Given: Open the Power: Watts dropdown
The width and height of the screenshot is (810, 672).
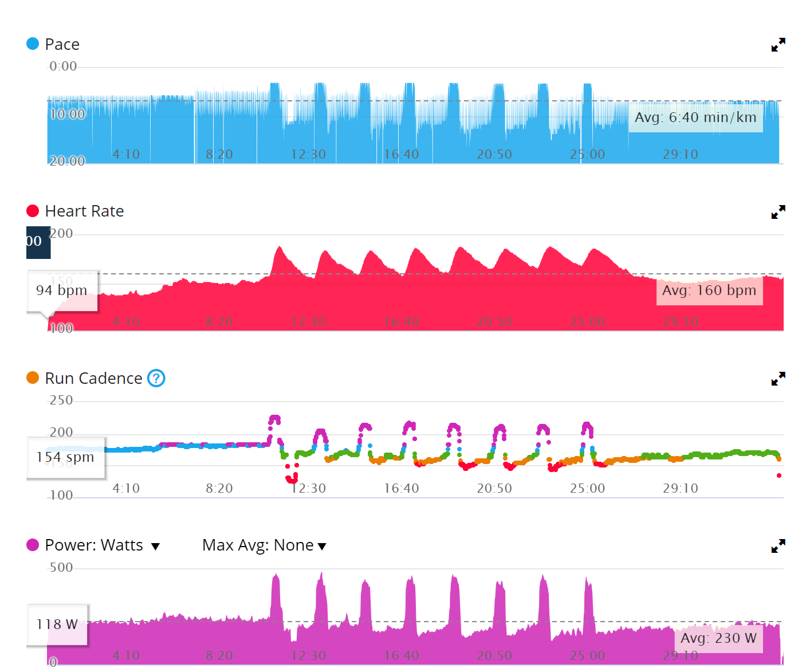Looking at the screenshot, I should click(94, 545).
